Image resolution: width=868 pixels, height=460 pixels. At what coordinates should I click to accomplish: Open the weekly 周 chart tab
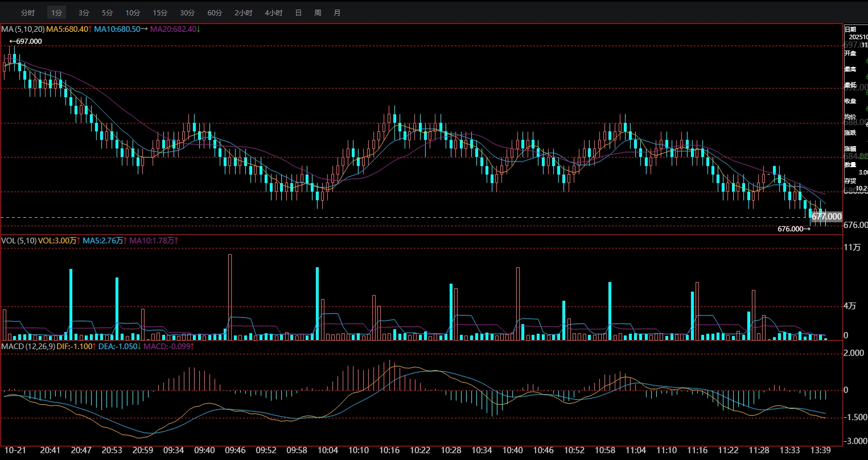coord(318,13)
